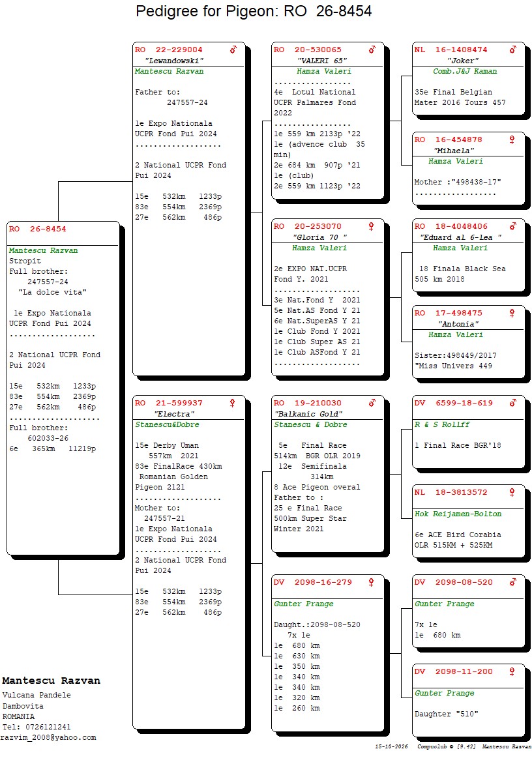Click the 'Daughter "510"' text
This screenshot has height=764, width=532.
click(447, 714)
